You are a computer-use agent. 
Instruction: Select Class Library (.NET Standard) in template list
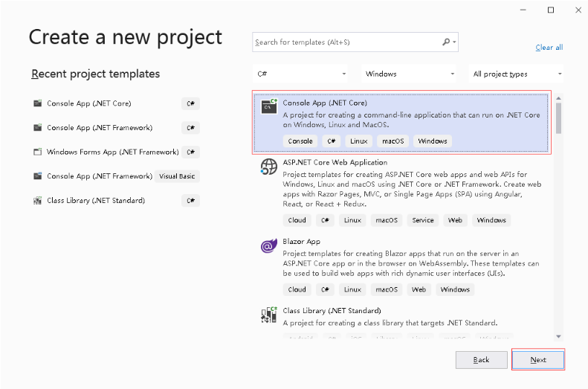coord(332,311)
